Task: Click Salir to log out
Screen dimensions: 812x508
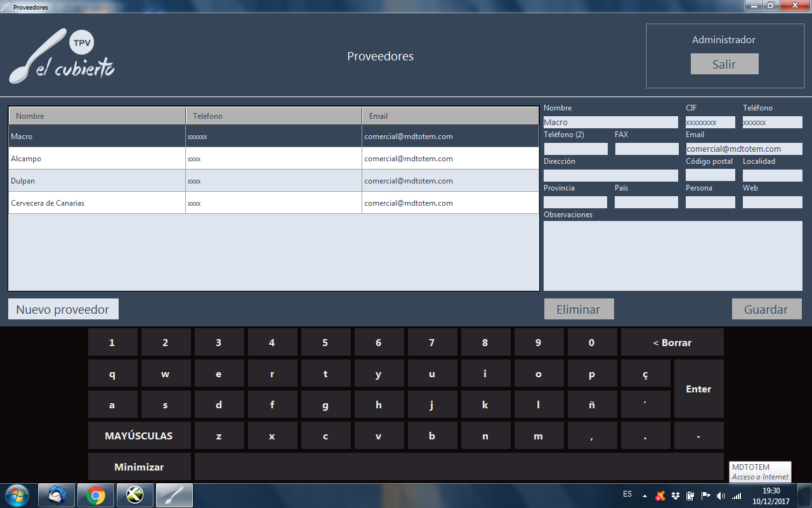Action: pos(724,64)
